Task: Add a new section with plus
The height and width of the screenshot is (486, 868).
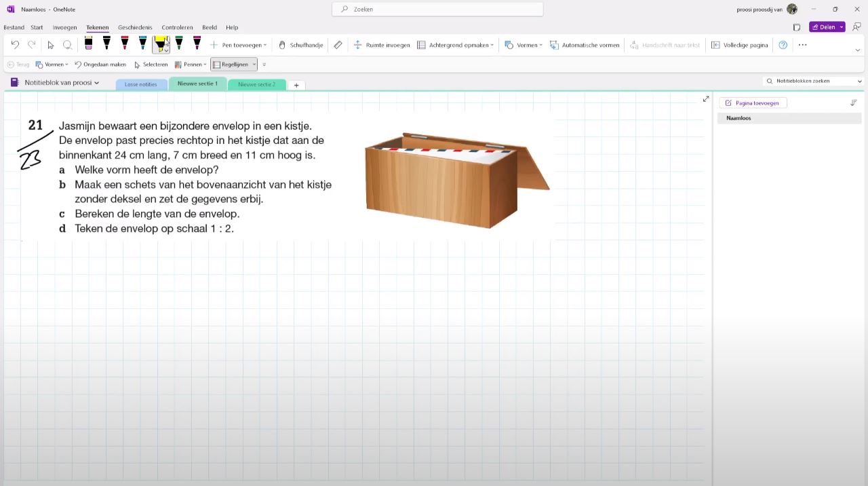Action: click(296, 85)
